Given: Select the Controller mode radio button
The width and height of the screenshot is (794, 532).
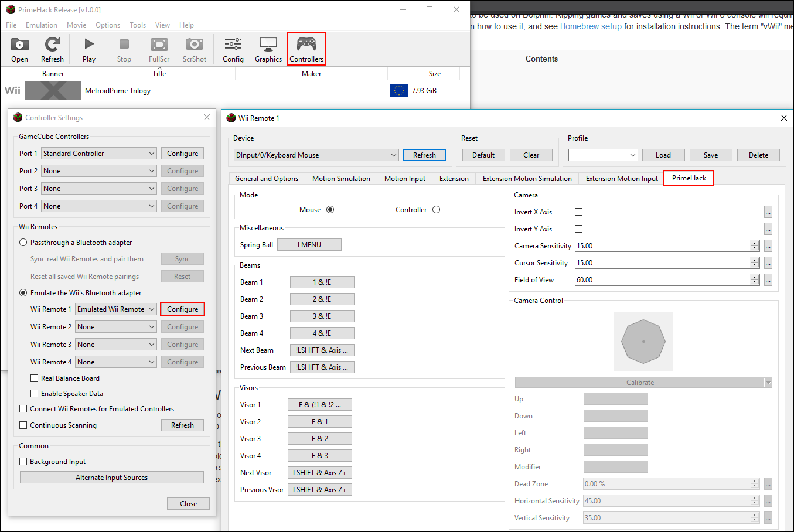Looking at the screenshot, I should 436,210.
